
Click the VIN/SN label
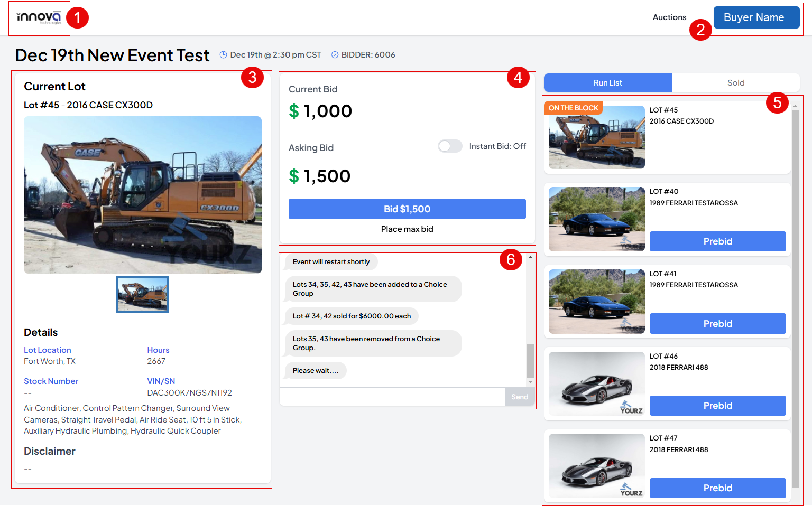pyautogui.click(x=161, y=381)
